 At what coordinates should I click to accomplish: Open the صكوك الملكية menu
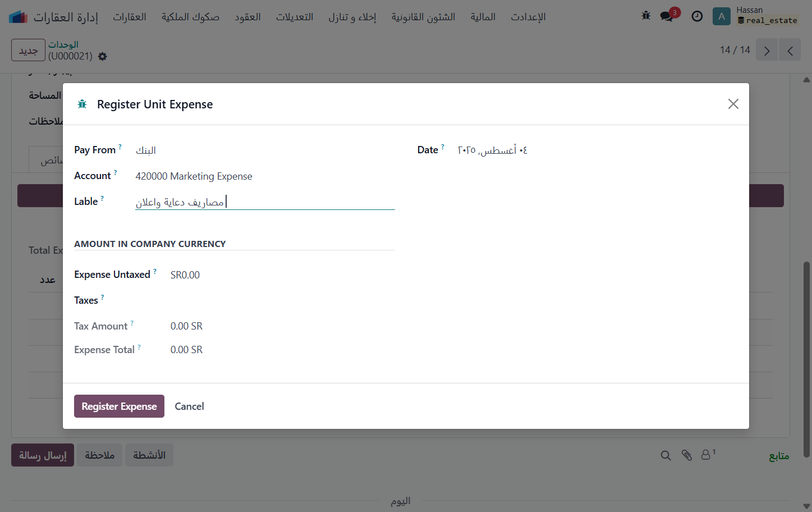[190, 17]
